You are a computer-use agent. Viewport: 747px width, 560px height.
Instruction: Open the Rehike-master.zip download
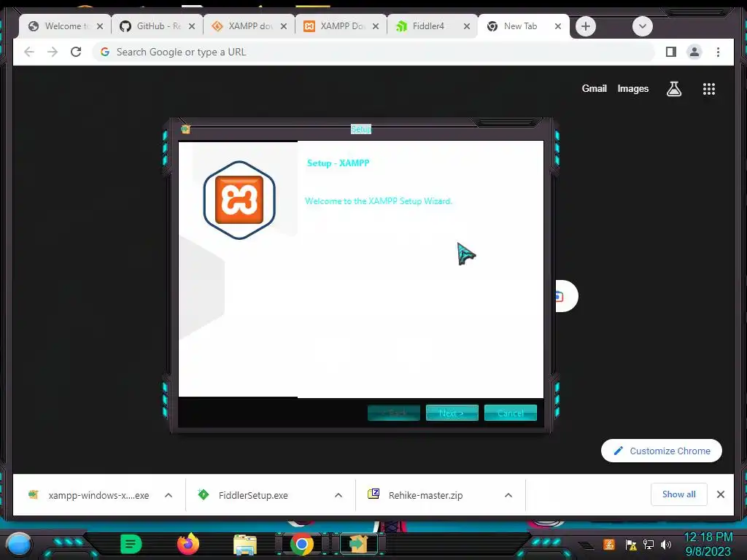[415, 495]
